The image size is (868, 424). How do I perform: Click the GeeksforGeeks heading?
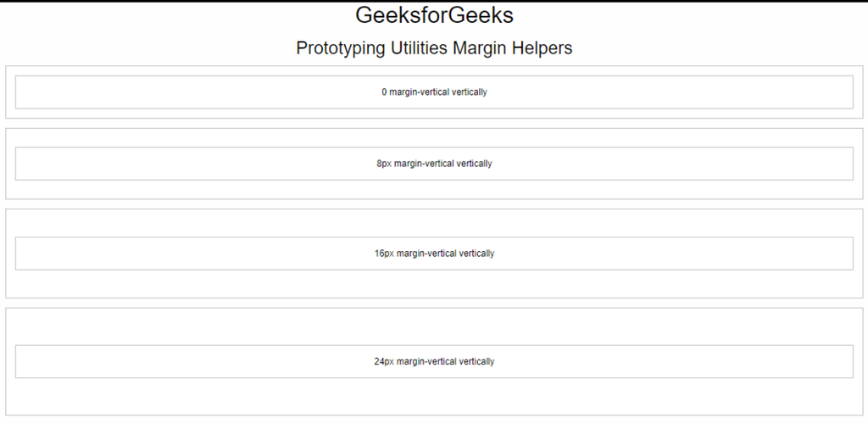click(x=434, y=16)
